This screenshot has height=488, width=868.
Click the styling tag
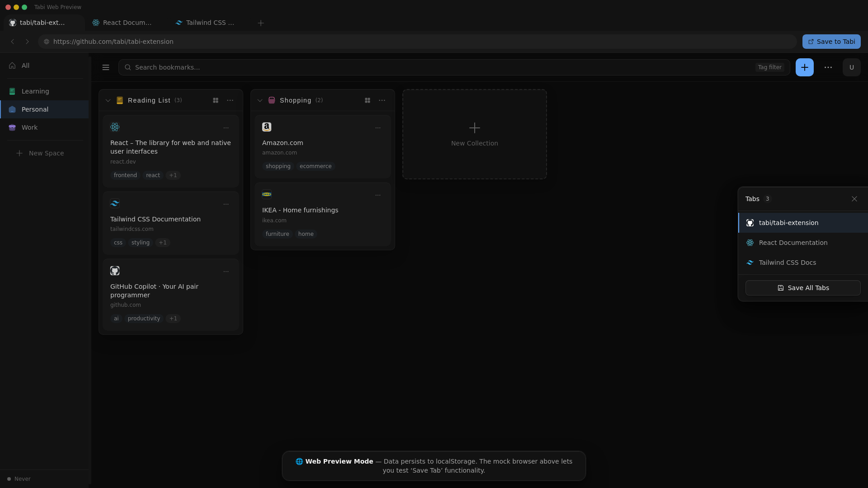[141, 243]
